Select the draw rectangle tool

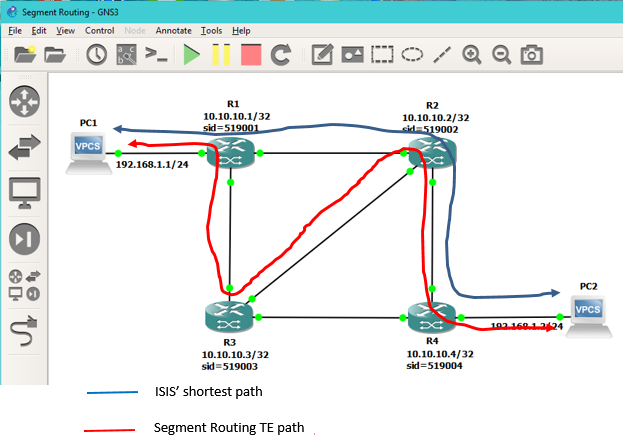(x=382, y=54)
